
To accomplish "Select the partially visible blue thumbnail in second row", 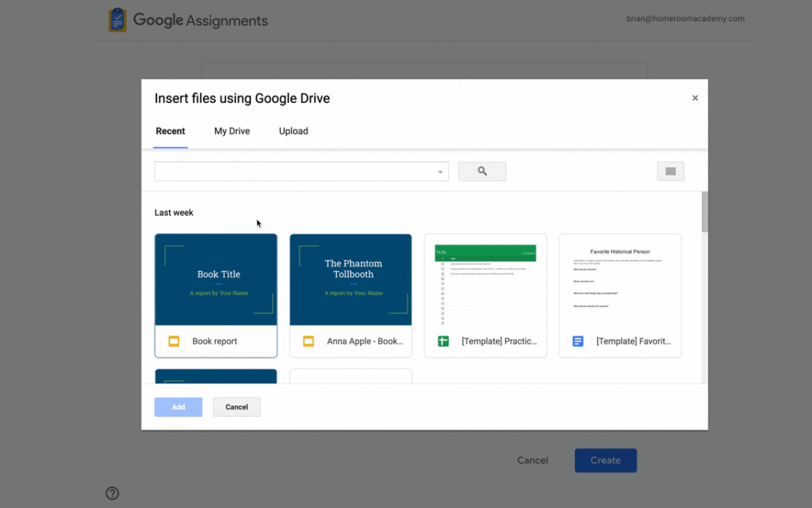I will click(x=216, y=376).
